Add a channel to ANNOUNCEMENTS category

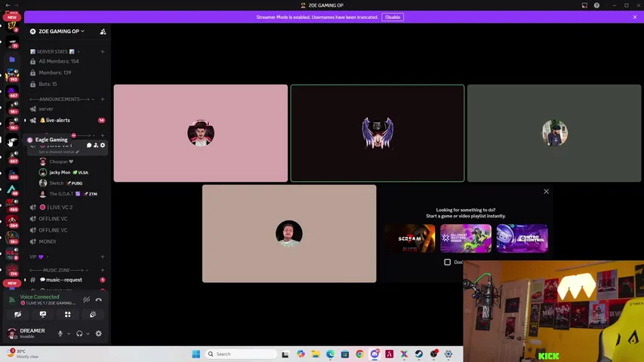(x=103, y=100)
